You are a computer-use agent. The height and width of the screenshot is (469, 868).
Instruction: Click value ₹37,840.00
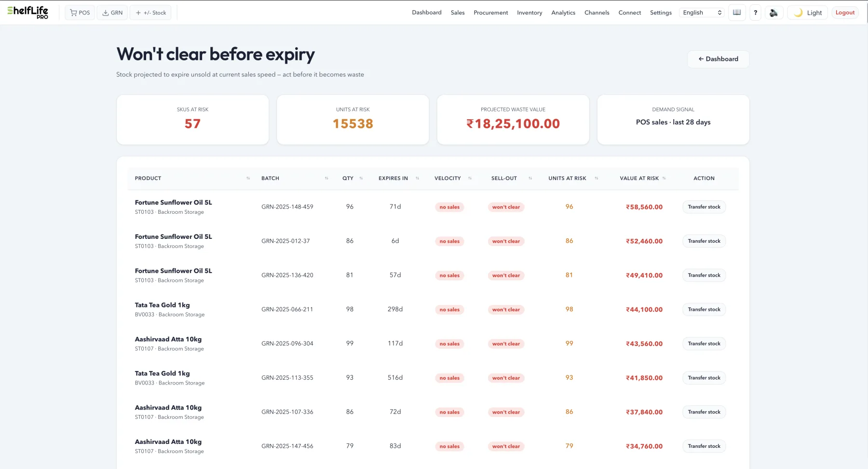[x=644, y=412]
